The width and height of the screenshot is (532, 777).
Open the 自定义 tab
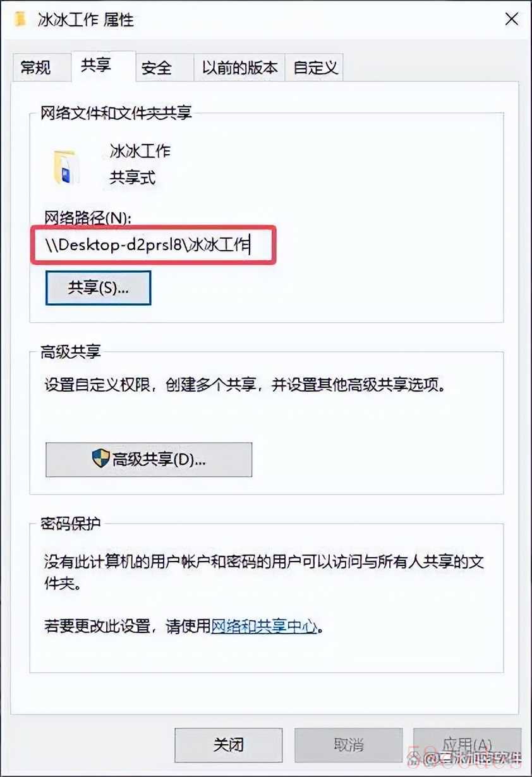tap(316, 68)
